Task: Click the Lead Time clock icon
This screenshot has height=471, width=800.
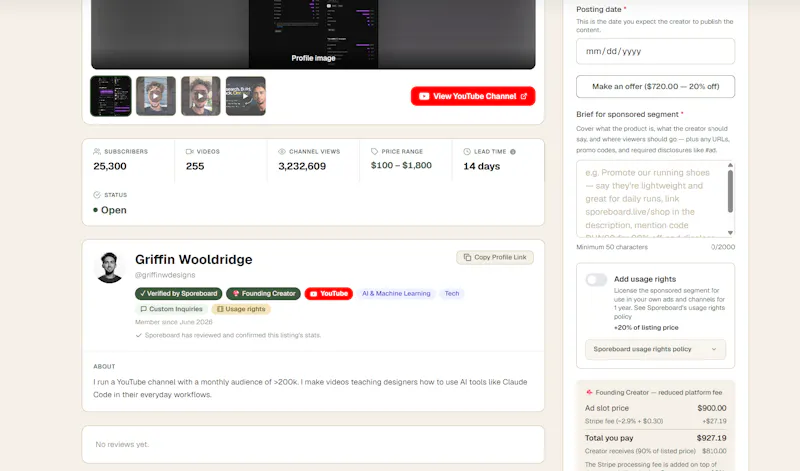Action: coord(467,152)
